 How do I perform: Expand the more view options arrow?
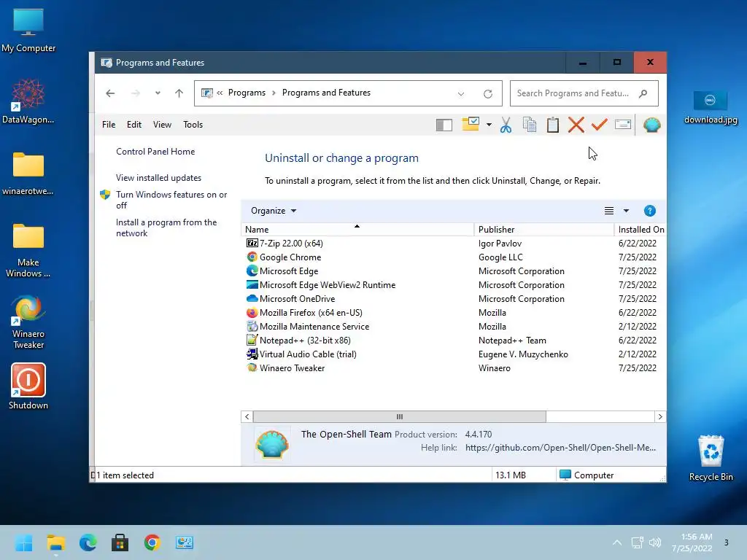(626, 211)
